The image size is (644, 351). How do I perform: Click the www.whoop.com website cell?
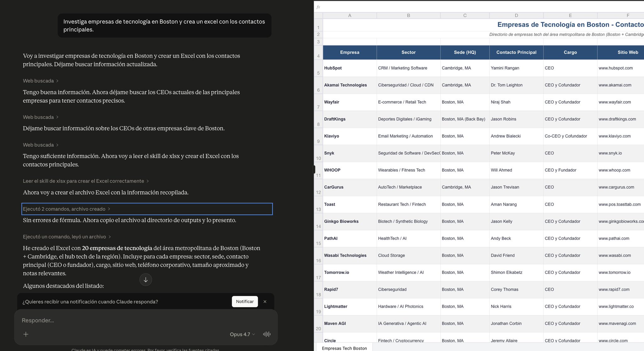click(x=620, y=170)
